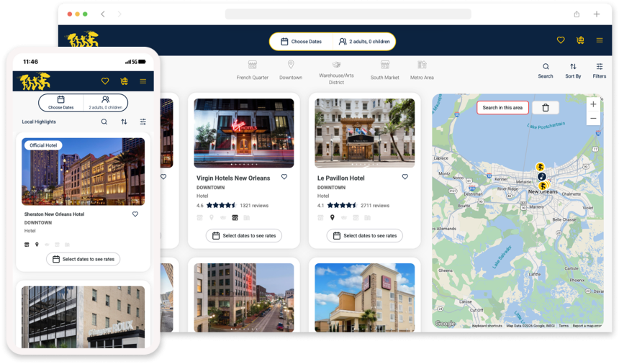Toggle favorite heart on Sheraton New Orleans Hotel

[135, 214]
